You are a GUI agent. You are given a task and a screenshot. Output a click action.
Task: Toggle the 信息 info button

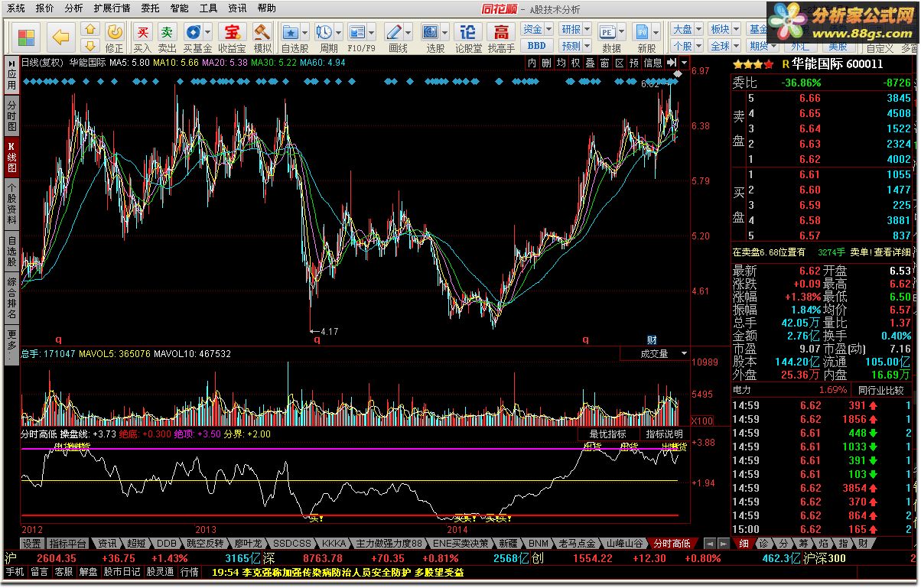point(653,63)
